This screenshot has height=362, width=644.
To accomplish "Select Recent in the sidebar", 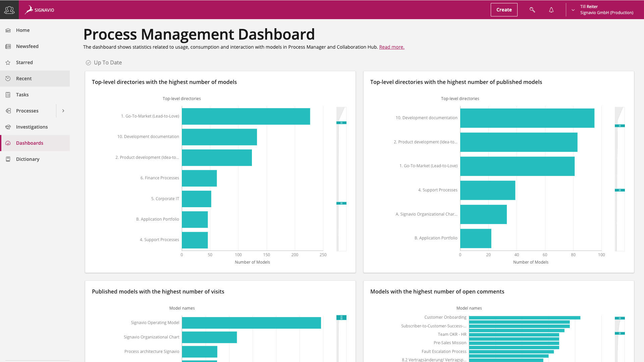I will [35, 79].
